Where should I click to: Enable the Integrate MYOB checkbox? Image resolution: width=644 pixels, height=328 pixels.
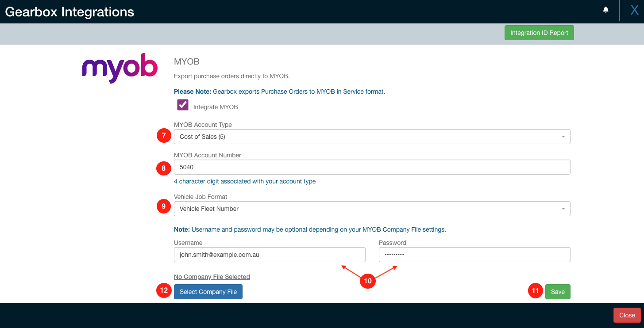pyautogui.click(x=182, y=105)
